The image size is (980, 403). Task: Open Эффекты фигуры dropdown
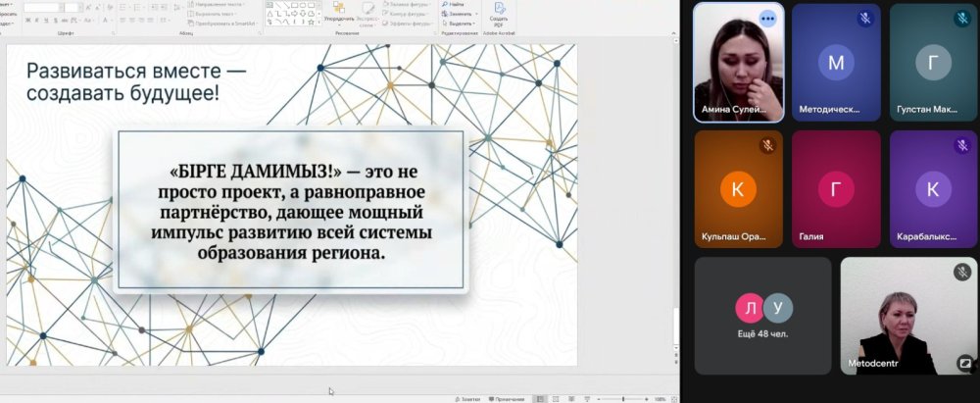point(408,24)
